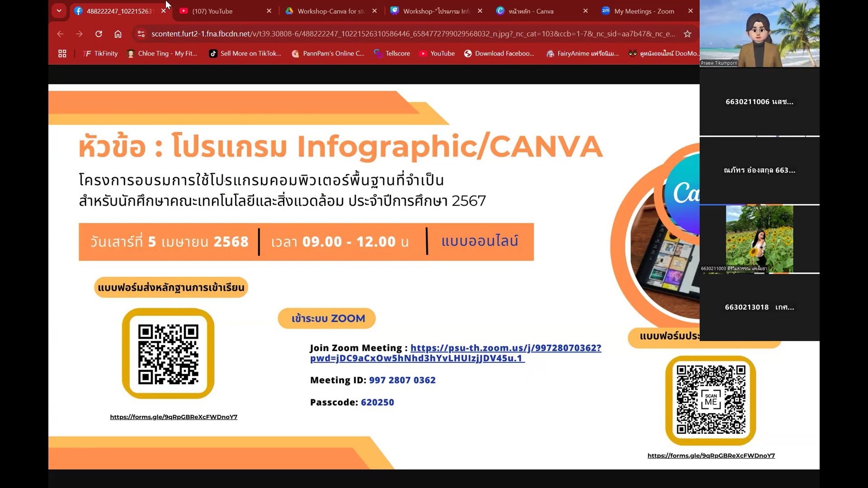Open the TikFinity bookmark
868x488 pixels.
tap(100, 53)
